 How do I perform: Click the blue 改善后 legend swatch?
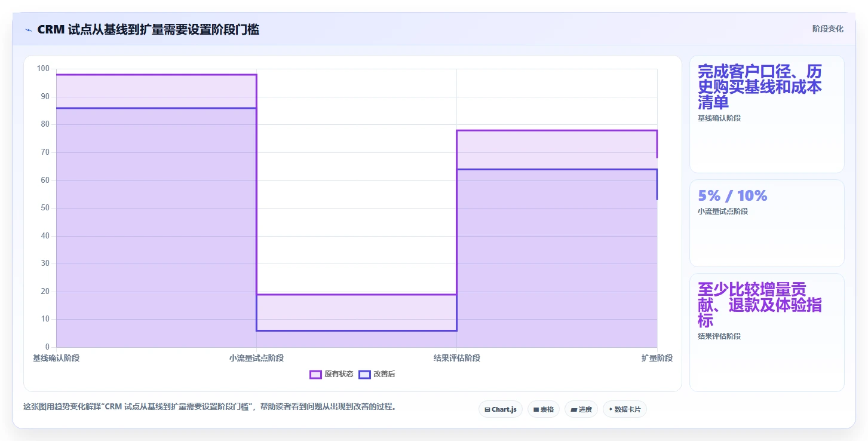364,375
